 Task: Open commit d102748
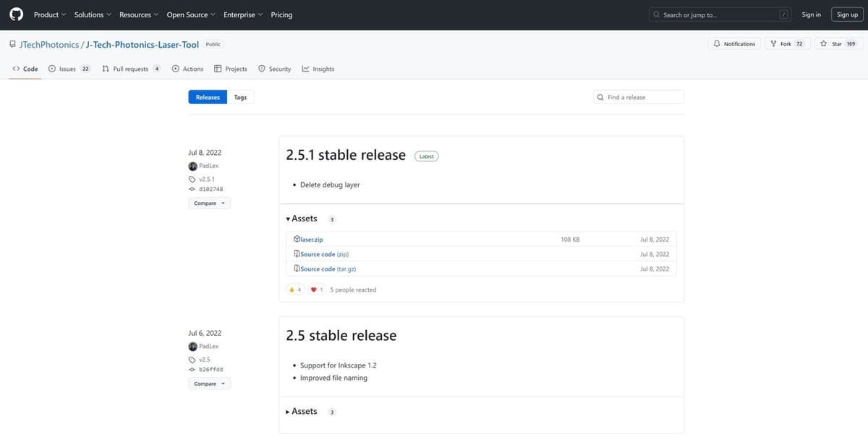pyautogui.click(x=210, y=189)
